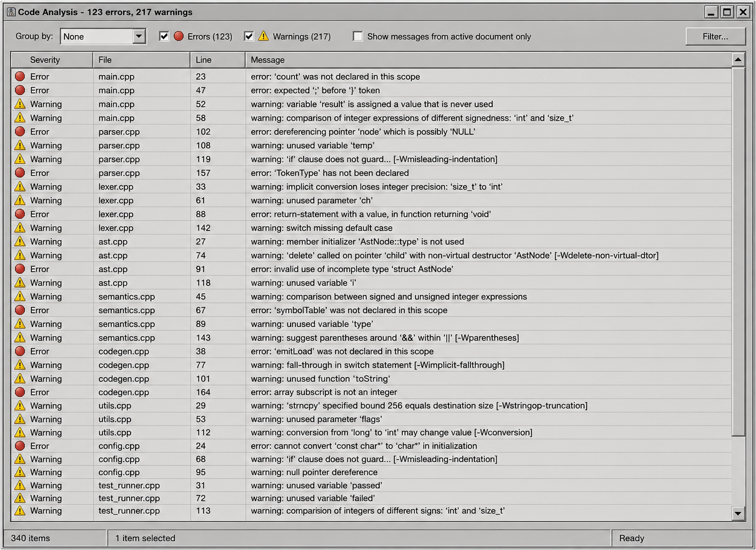Click warning icon for lexer.cpp line 142
This screenshot has width=756, height=550.
point(20,228)
